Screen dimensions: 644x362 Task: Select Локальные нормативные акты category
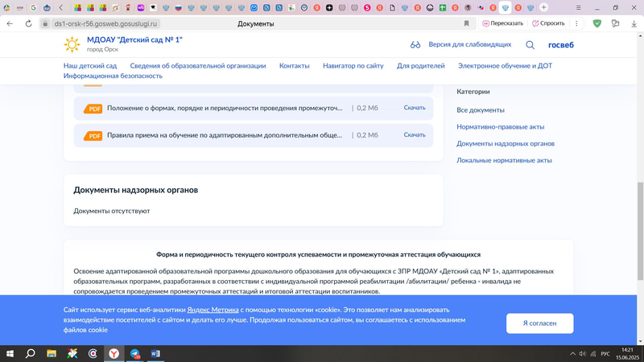pos(505,160)
